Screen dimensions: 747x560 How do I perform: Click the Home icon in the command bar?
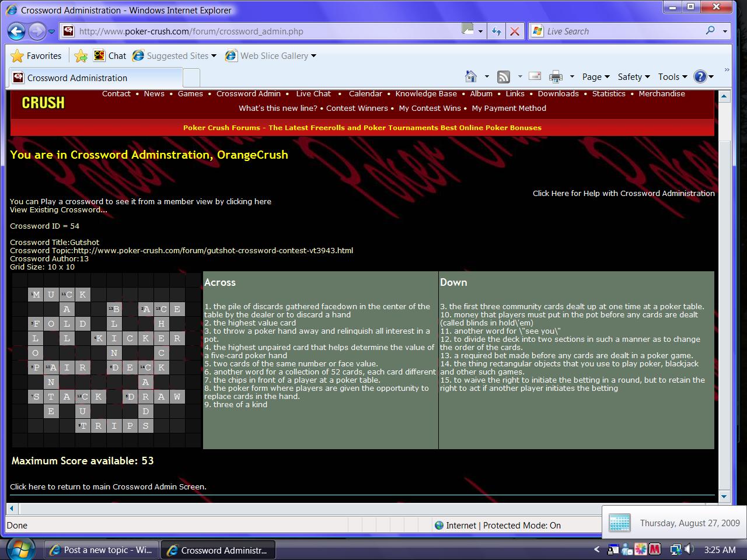(x=470, y=76)
